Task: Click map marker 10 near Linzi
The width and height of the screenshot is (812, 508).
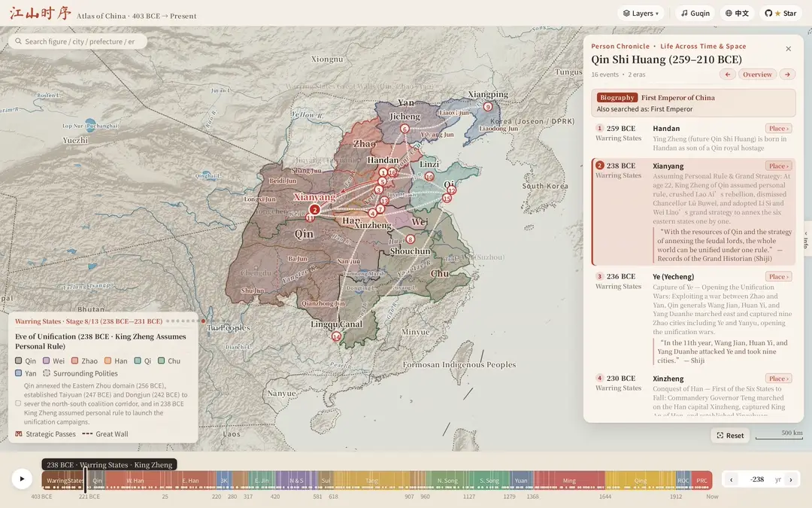Action: [x=429, y=177]
